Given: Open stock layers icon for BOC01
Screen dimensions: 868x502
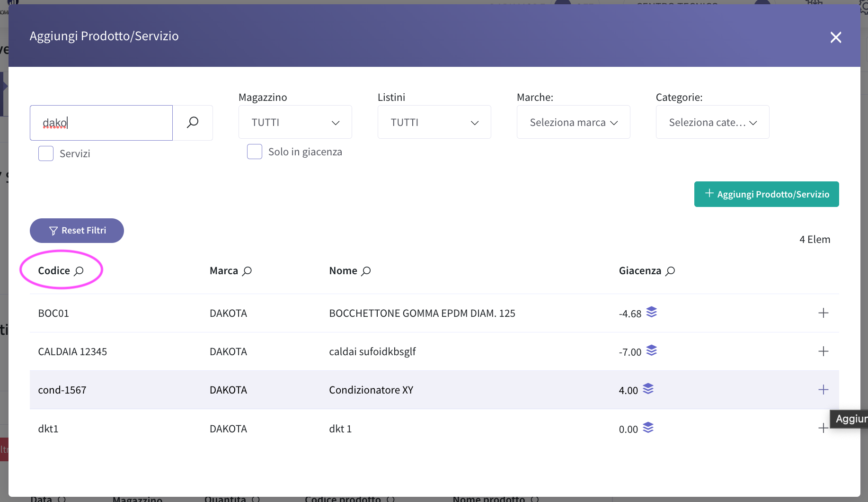Looking at the screenshot, I should click(x=652, y=312).
